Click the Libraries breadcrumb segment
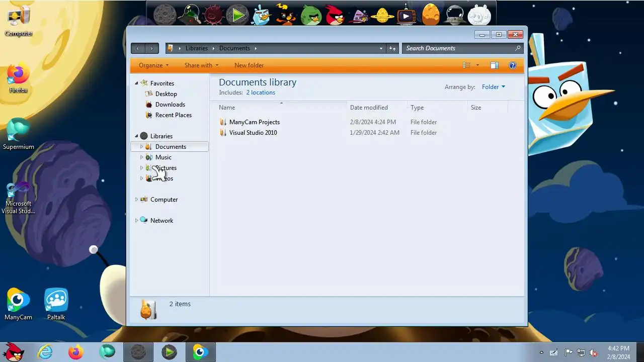The image size is (644, 362). click(x=196, y=48)
